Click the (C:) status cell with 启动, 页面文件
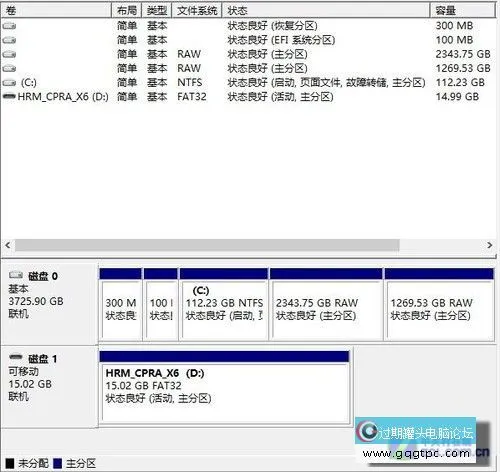 tap(326, 82)
